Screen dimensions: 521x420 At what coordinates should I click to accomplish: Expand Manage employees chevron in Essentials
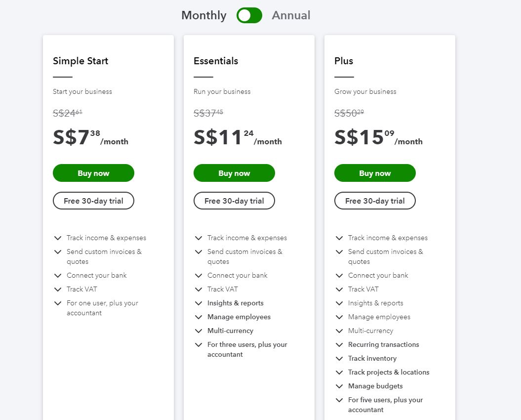pyautogui.click(x=199, y=317)
